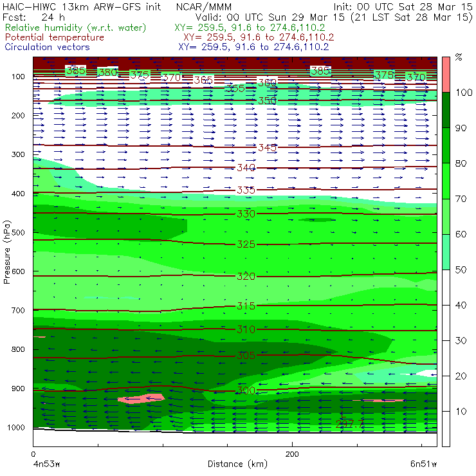Click green 'Relative humidity (w.r.t. water)' legend
Screen dimensions: 476x476
(76, 28)
